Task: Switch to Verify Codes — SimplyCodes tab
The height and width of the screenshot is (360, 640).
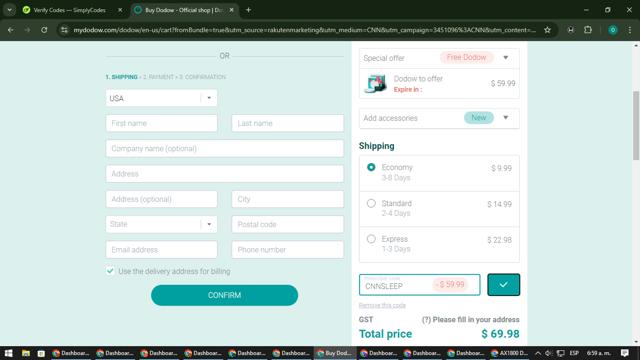Action: 69,10
